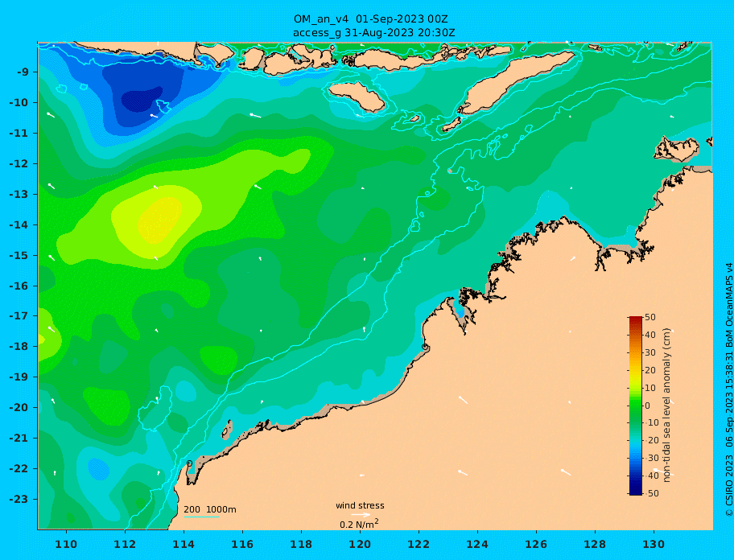Click the longitude axis label 116
The image size is (734, 560).
click(x=242, y=545)
